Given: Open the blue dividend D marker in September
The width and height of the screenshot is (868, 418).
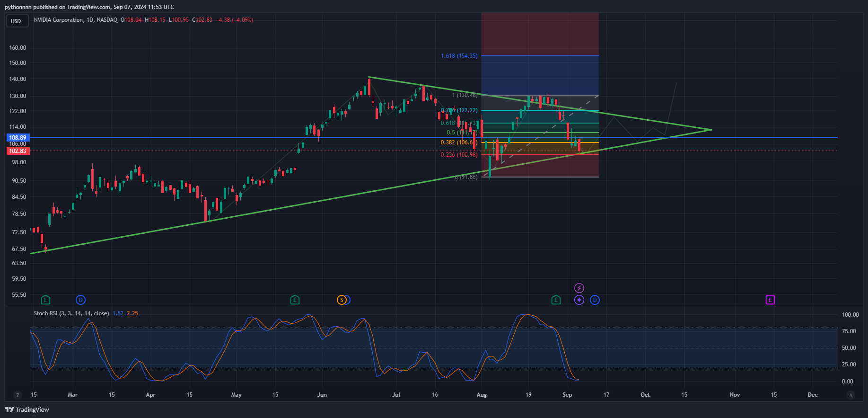Looking at the screenshot, I should (x=595, y=300).
